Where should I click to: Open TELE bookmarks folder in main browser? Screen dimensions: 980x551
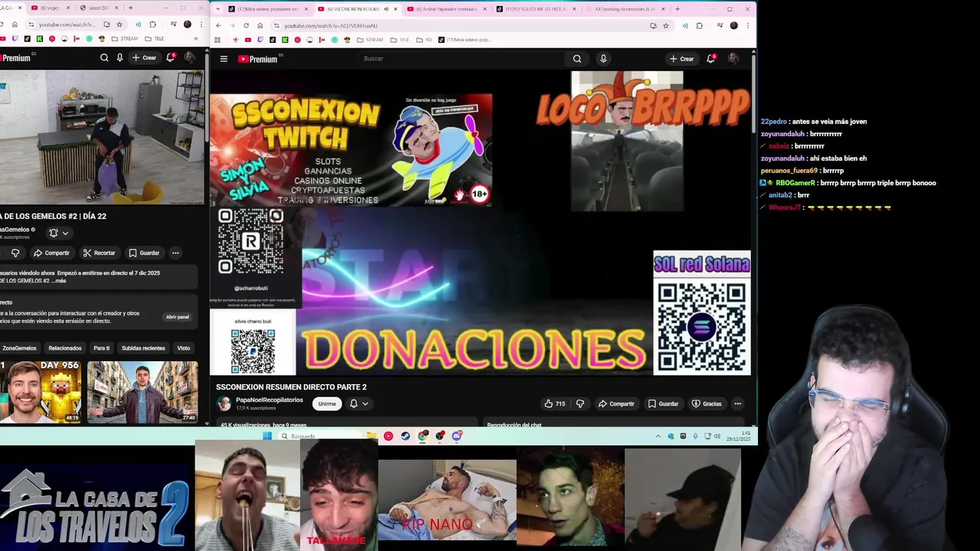(400, 40)
